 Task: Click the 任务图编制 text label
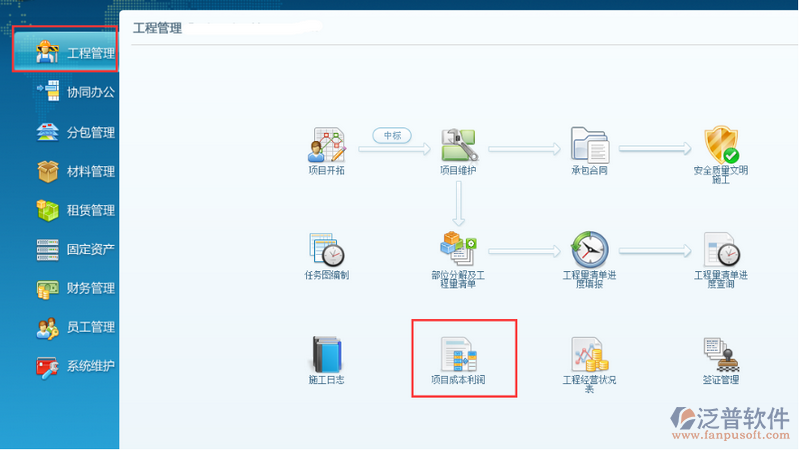(x=327, y=275)
